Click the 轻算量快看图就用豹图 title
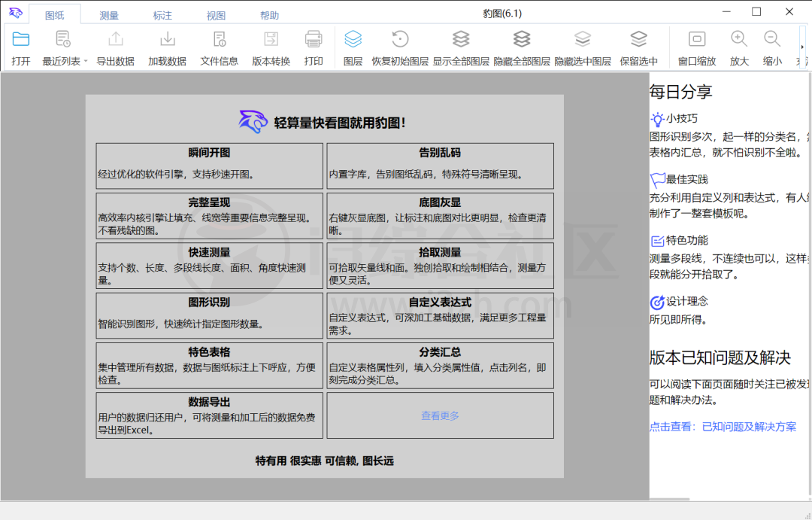This screenshot has width=812, height=520. (x=340, y=123)
